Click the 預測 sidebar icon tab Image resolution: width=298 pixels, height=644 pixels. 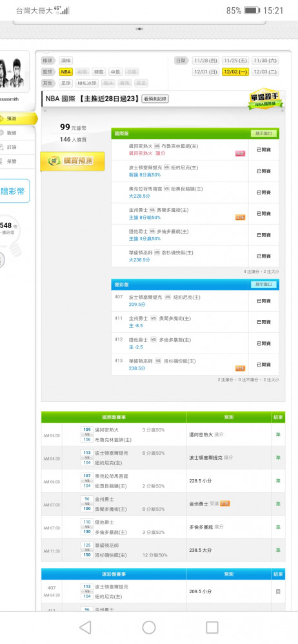[x=17, y=118]
